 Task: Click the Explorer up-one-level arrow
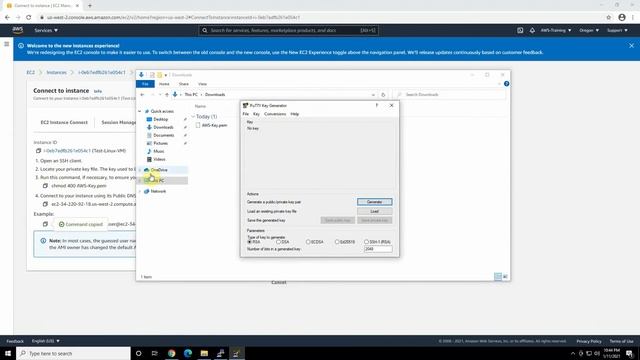point(167,94)
